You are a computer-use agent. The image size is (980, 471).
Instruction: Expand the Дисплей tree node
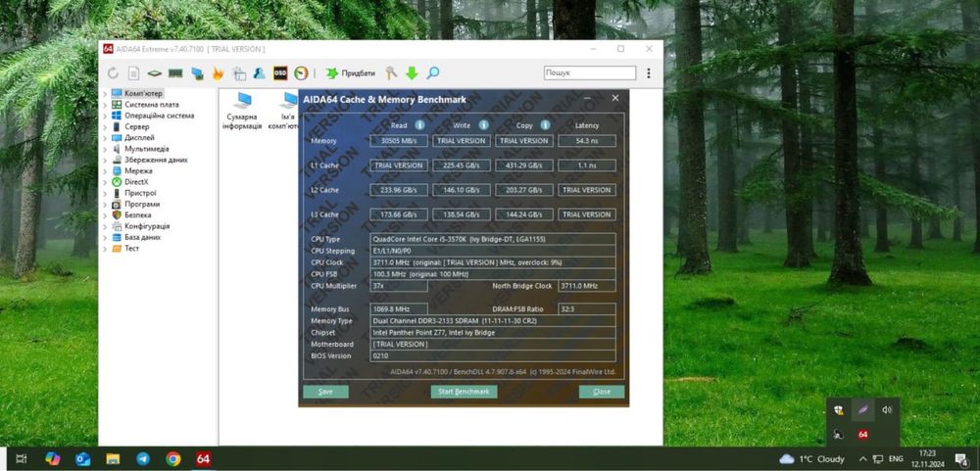pyautogui.click(x=105, y=138)
